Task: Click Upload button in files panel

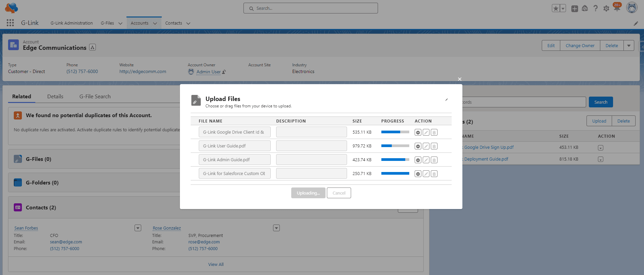Action: 599,121
